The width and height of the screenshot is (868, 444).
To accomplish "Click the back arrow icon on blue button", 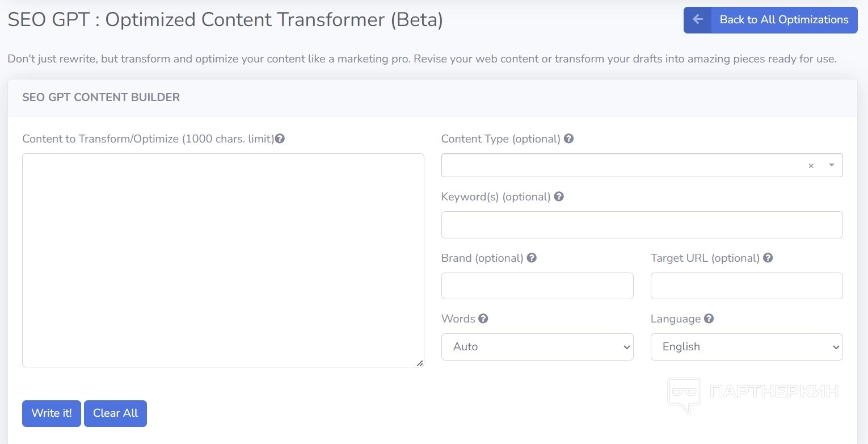I will click(x=698, y=20).
